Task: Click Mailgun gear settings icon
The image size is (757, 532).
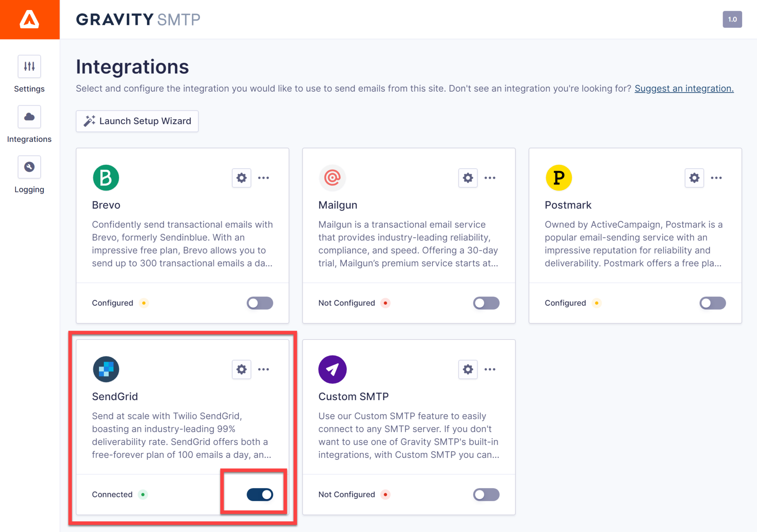Action: tap(468, 178)
